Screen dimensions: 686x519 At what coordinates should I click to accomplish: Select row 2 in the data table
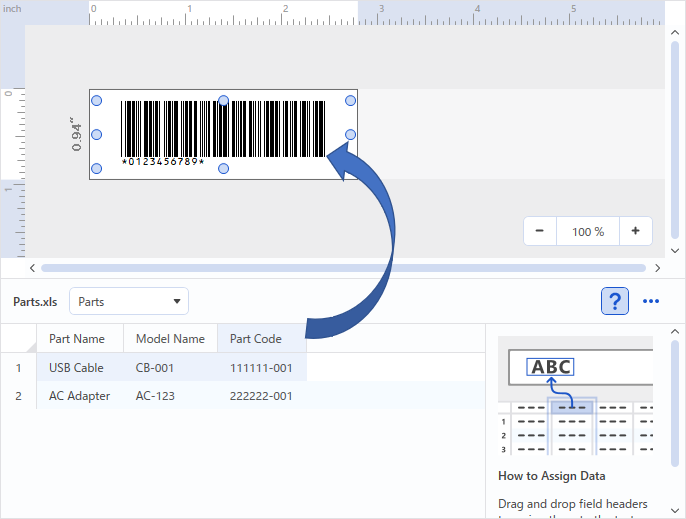18,396
